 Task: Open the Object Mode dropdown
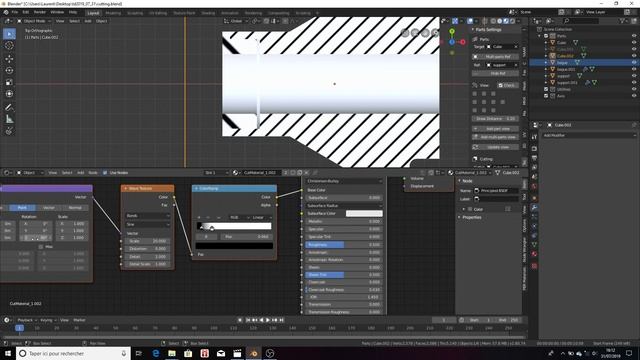(x=34, y=21)
